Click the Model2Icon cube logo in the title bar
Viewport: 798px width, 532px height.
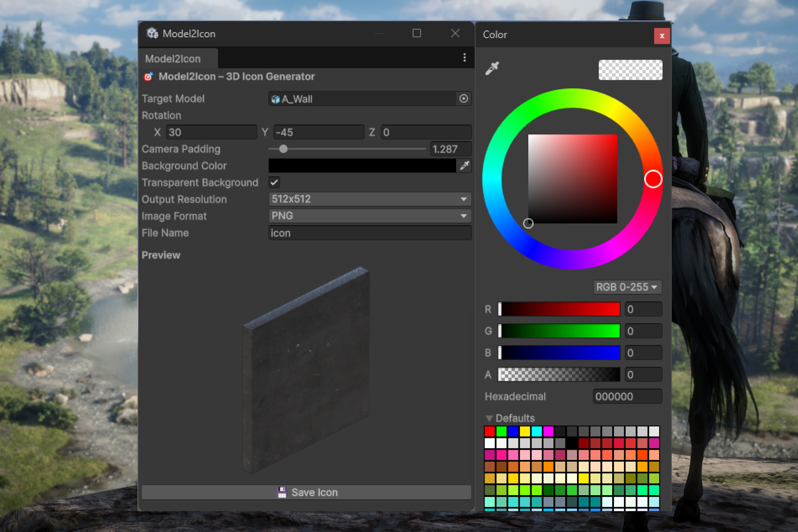(153, 33)
